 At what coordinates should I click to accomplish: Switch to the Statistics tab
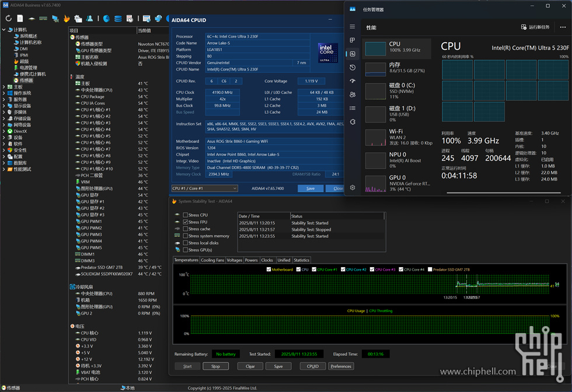point(301,260)
